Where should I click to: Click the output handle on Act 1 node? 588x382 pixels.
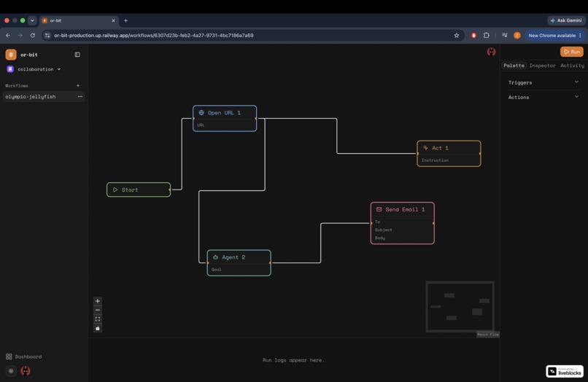480,154
